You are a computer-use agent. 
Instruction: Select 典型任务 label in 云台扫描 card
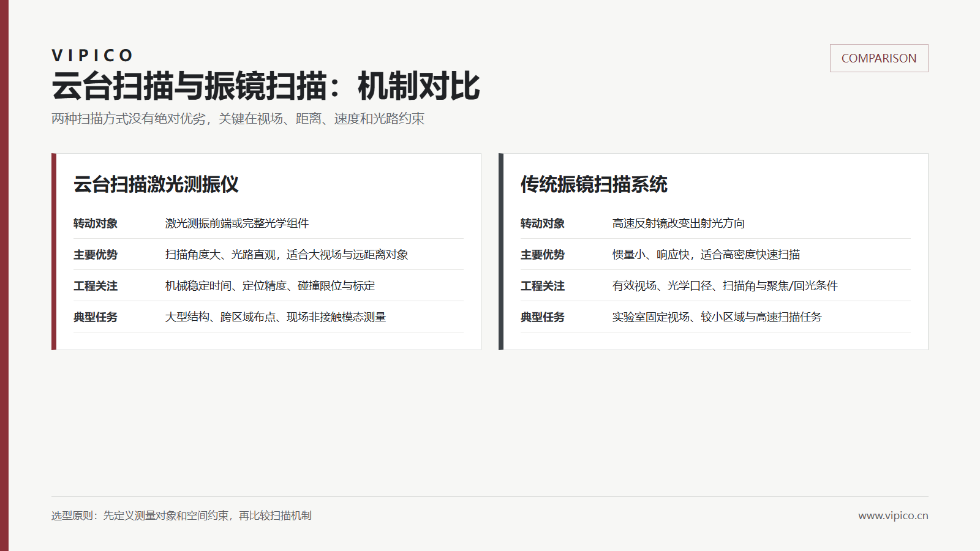click(x=96, y=317)
